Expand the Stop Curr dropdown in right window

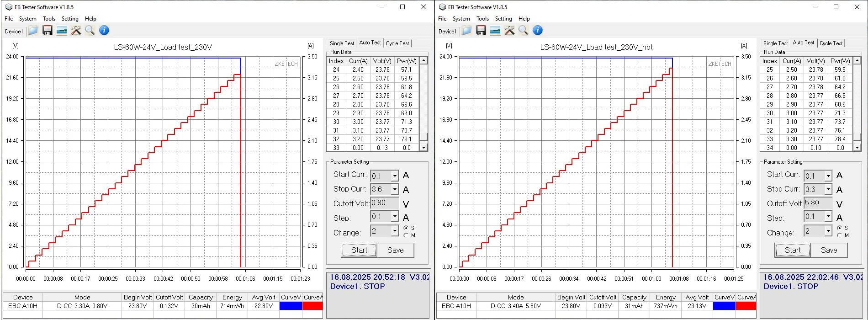[x=828, y=189]
